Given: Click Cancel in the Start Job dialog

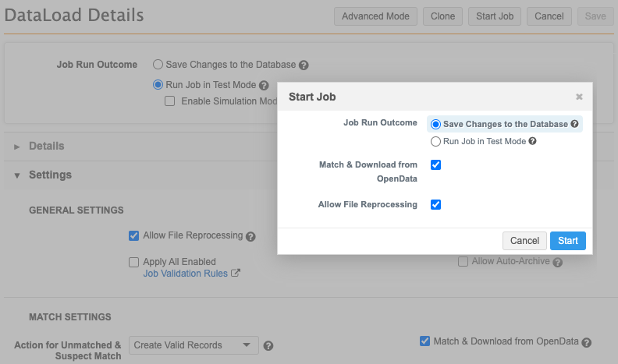Looking at the screenshot, I should (x=524, y=241).
